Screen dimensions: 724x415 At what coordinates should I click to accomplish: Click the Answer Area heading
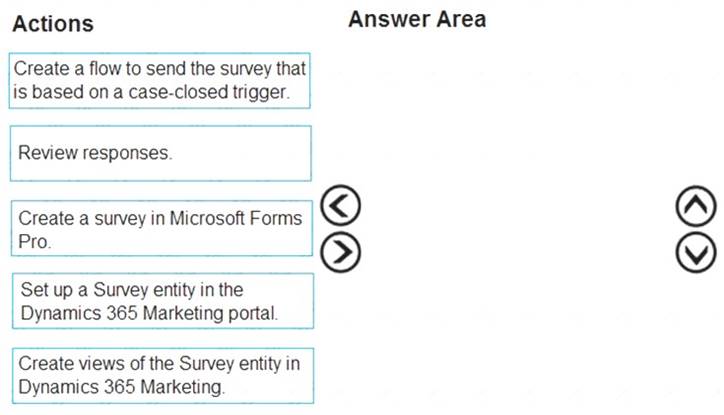417,20
